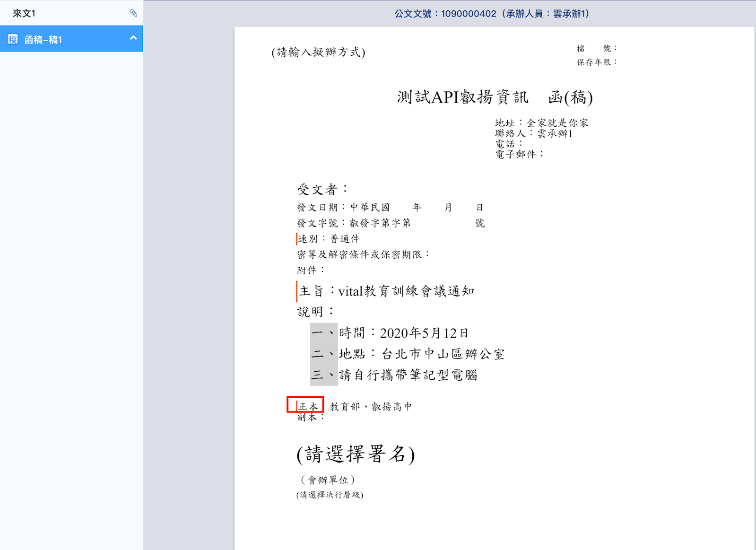Click the paperclip attachment icon beside 來文1

pos(133,13)
